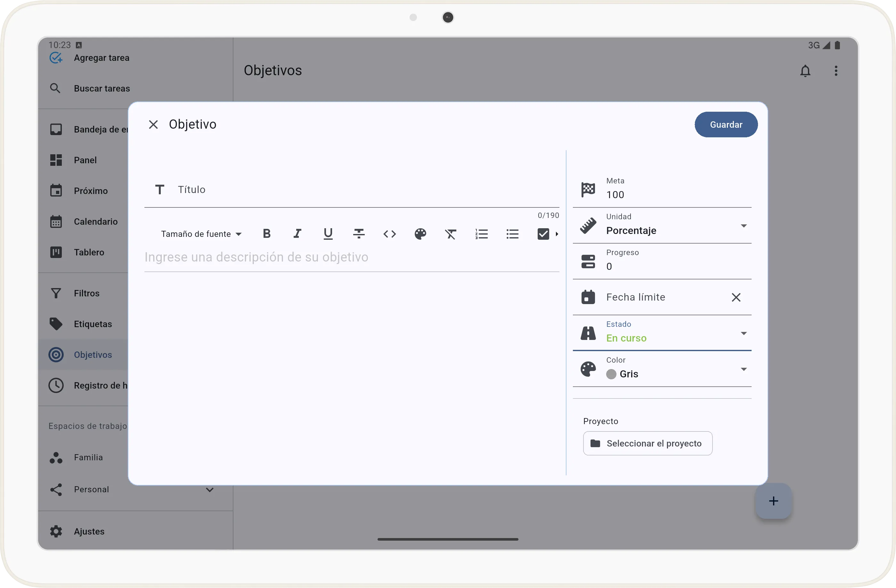Apply strikethrough formatting

(359, 234)
